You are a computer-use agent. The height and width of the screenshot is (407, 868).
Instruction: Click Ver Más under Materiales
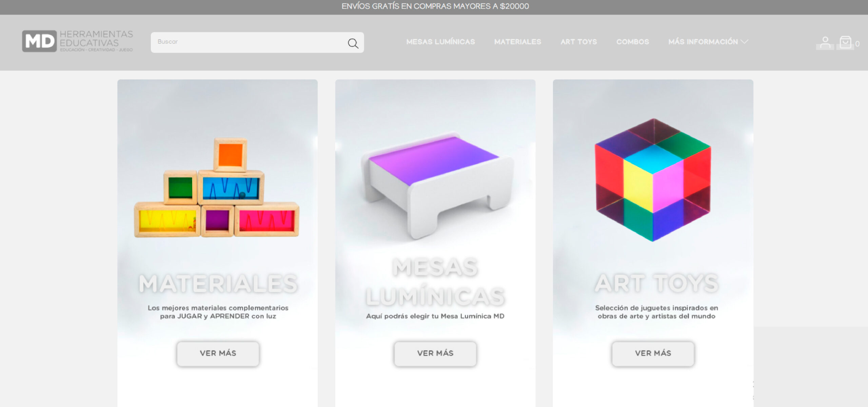click(x=218, y=353)
